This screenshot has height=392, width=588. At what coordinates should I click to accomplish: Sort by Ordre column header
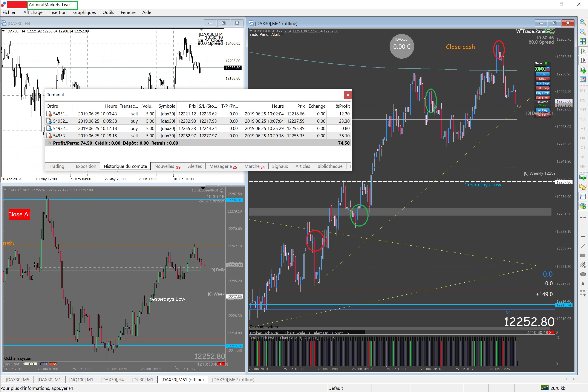coord(52,106)
